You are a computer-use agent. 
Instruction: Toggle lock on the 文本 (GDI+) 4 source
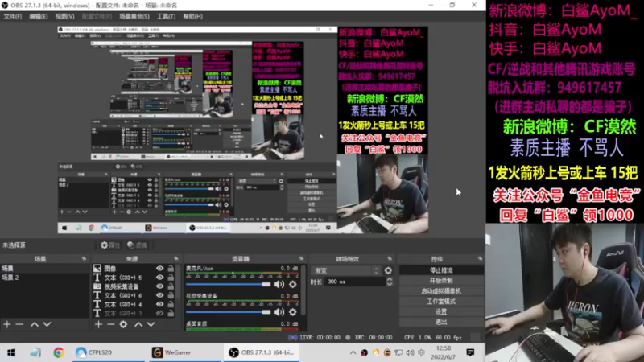[171, 305]
